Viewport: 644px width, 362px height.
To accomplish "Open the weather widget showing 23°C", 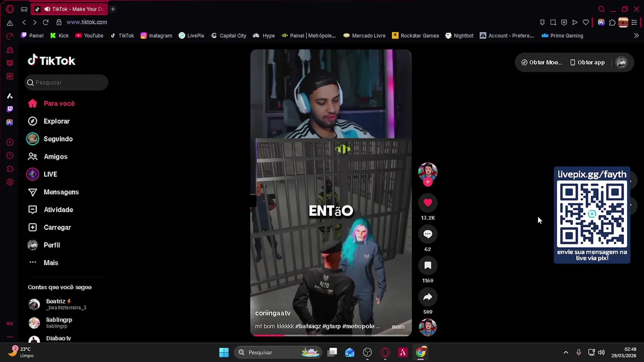I will [21, 352].
